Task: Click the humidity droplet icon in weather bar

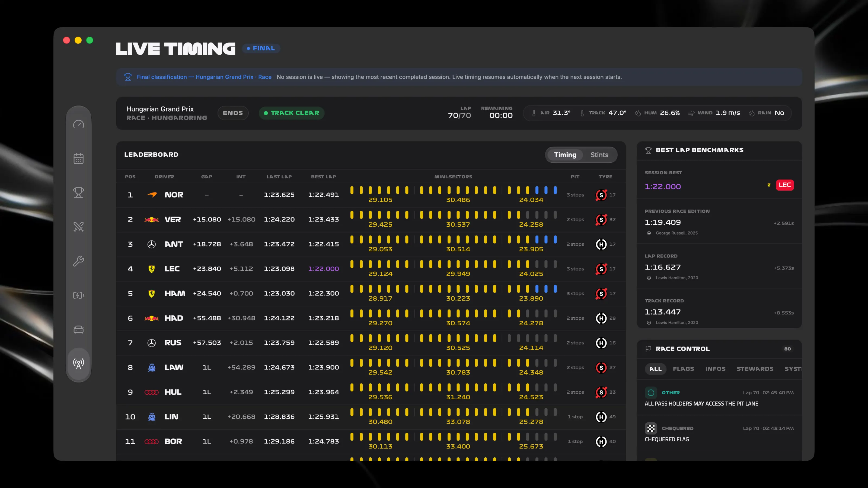Action: pyautogui.click(x=637, y=113)
